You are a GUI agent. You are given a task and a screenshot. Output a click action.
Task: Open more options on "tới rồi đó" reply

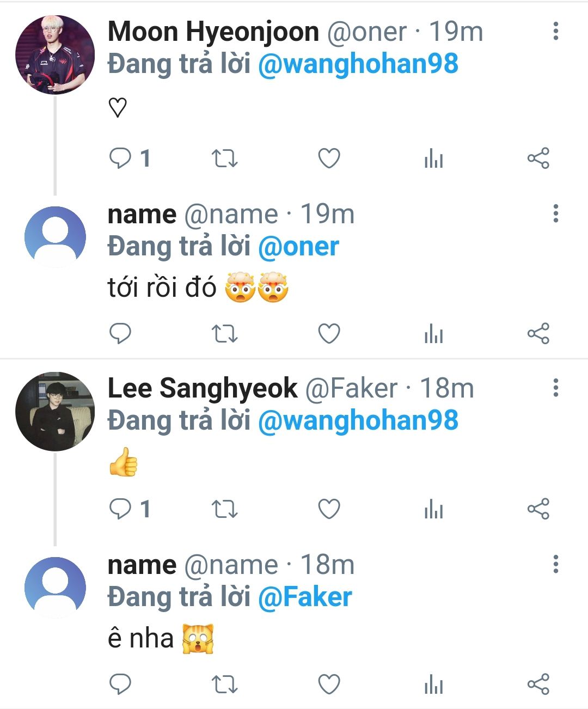[x=555, y=214]
